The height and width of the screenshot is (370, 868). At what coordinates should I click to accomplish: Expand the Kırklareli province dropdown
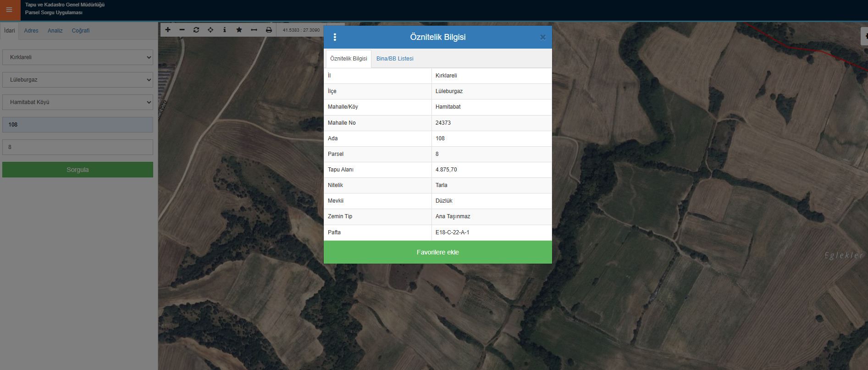click(77, 57)
